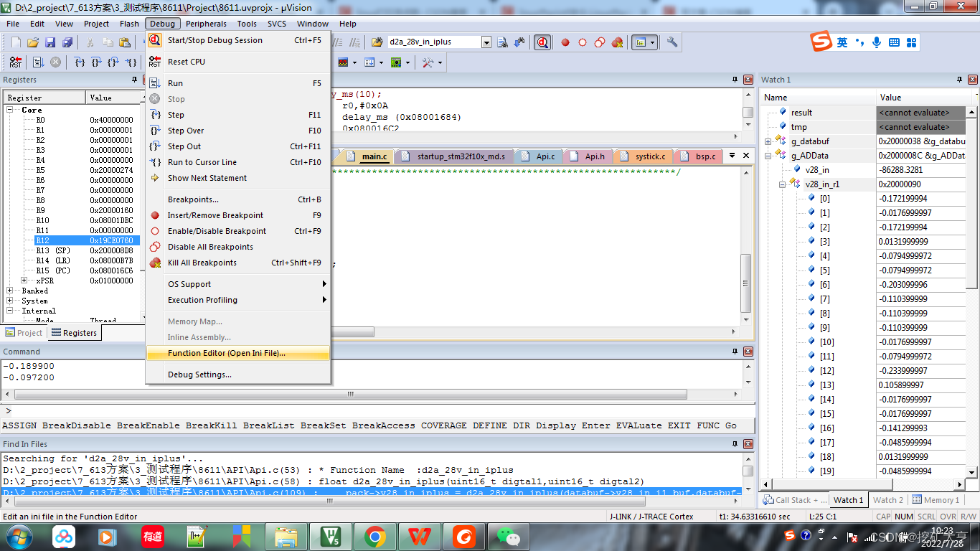Click the Kill All Breakpoints toolbar icon
The image size is (980, 551).
617,42
